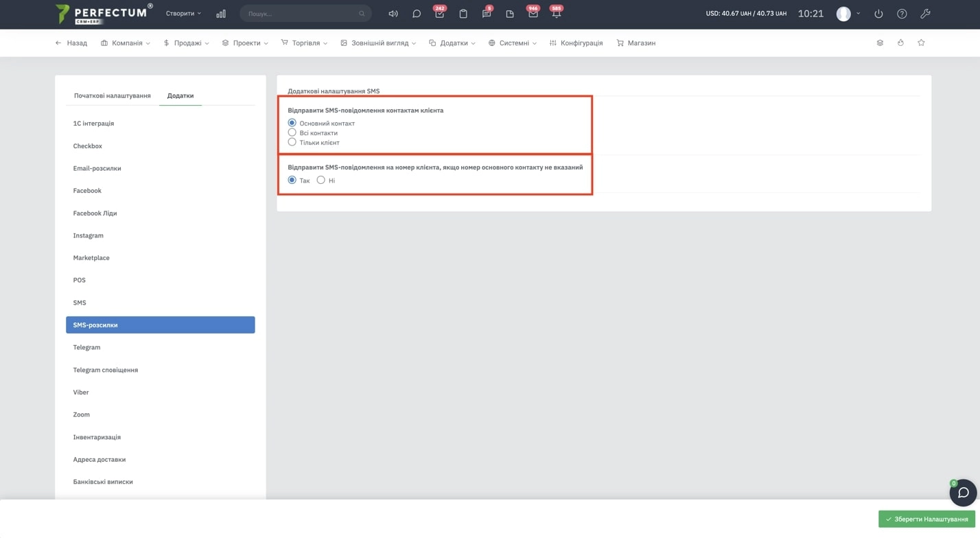980x538 pixels.
Task: Open the 'Продажі' menu dropdown
Action: pyautogui.click(x=186, y=43)
